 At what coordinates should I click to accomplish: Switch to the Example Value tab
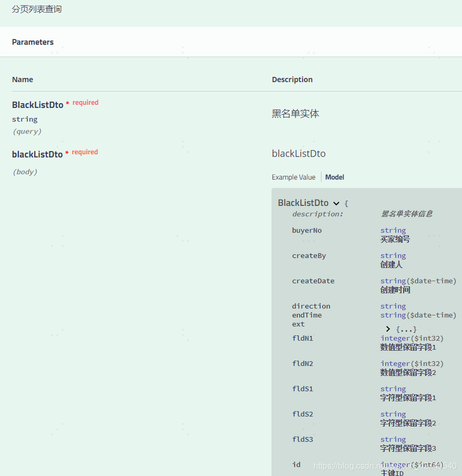293,177
